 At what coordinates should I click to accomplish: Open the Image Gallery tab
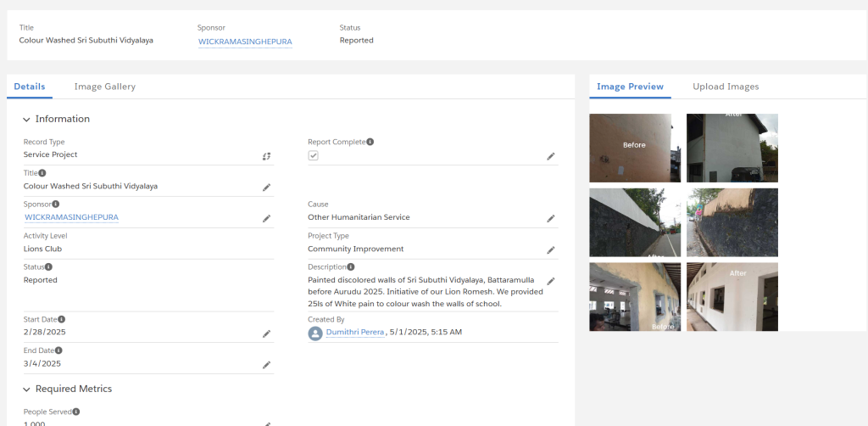coord(104,87)
